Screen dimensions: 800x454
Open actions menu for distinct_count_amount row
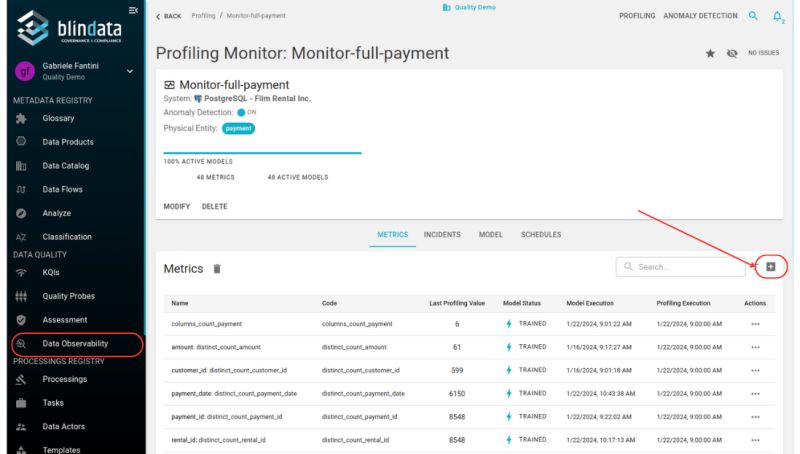755,347
